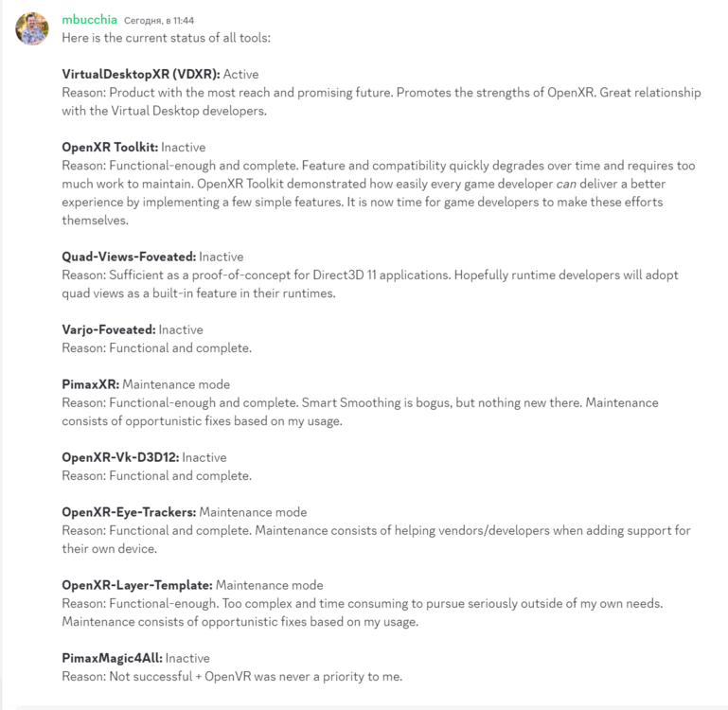Viewport: 728px width, 710px height.
Task: Click the 'Active' status after VDXR
Action: pyautogui.click(x=240, y=74)
